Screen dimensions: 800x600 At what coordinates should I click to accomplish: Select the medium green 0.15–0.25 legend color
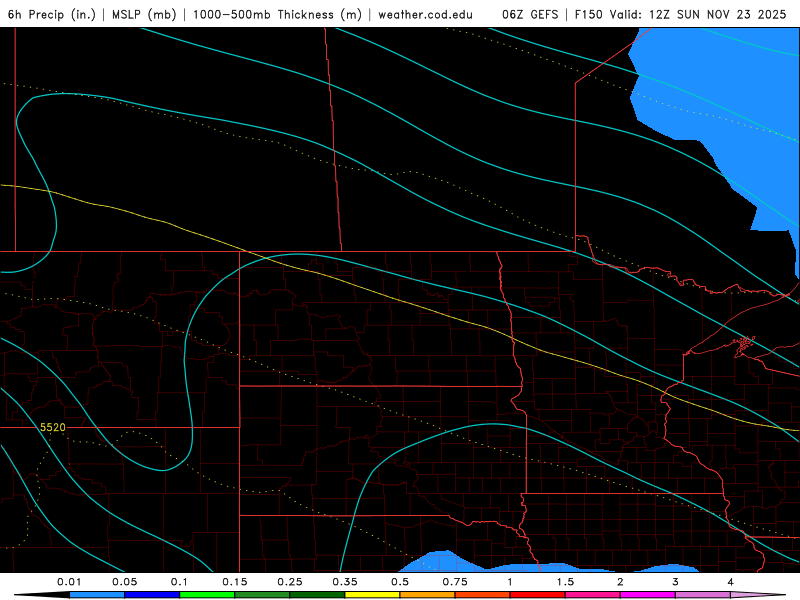point(262,595)
